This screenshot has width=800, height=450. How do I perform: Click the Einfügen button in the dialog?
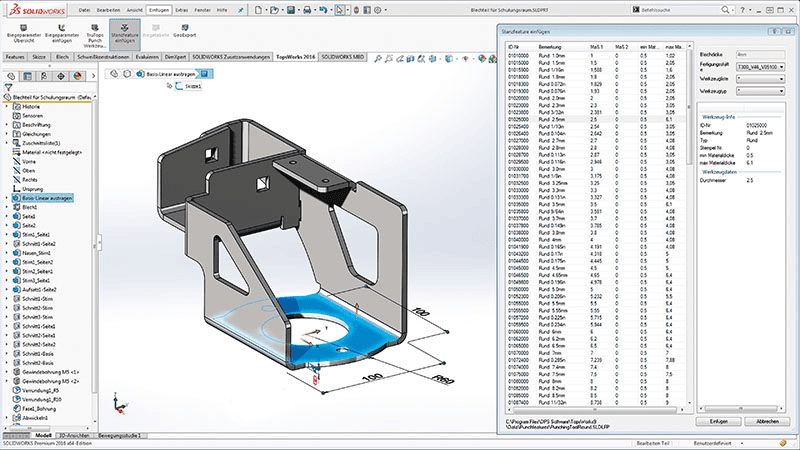[719, 423]
